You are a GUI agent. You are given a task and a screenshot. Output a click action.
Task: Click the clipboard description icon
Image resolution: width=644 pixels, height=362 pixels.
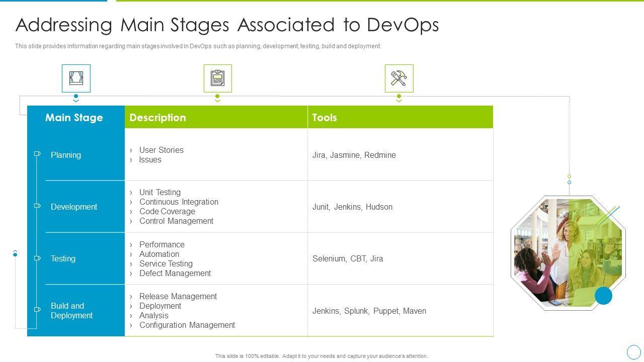coord(217,78)
